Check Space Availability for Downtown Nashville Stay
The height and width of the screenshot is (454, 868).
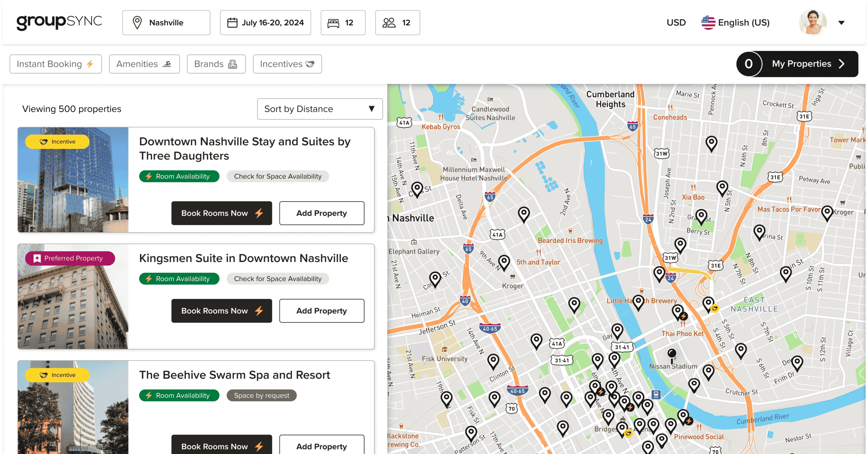tap(278, 176)
